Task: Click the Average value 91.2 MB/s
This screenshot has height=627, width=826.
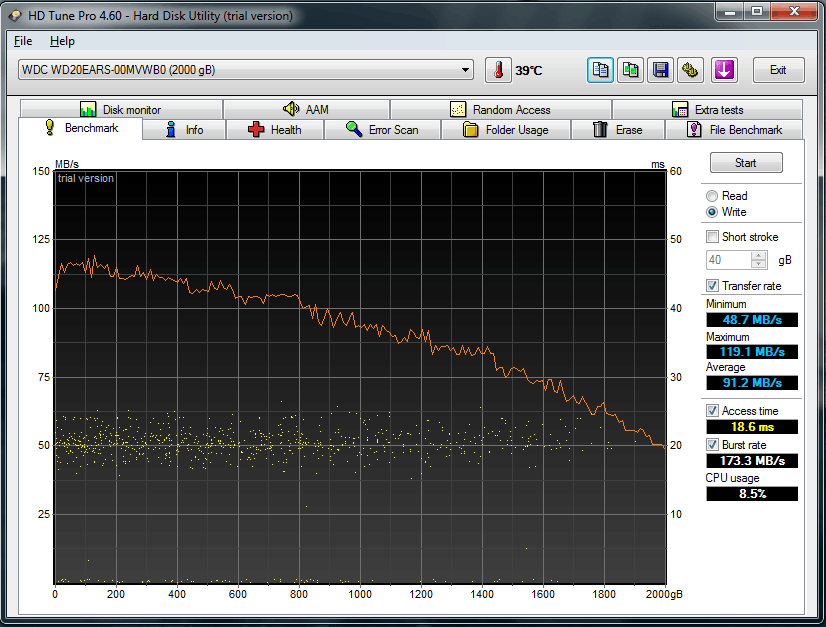Action: (x=752, y=383)
